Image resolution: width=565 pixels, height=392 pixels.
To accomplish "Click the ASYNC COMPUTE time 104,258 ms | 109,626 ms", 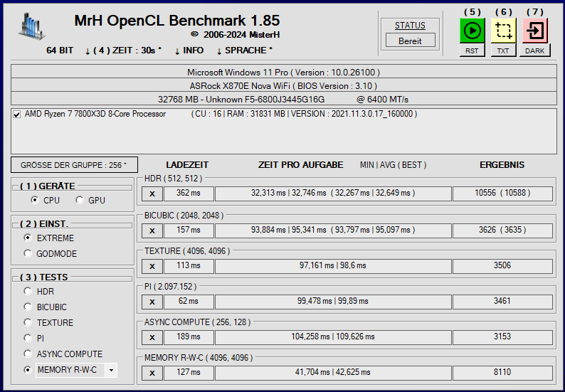I will [333, 337].
